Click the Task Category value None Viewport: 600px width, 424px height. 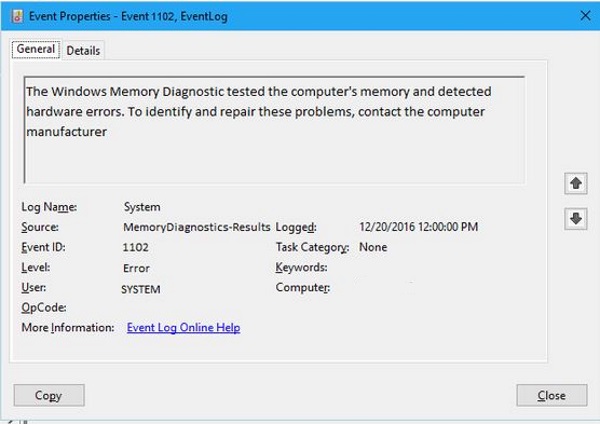373,247
